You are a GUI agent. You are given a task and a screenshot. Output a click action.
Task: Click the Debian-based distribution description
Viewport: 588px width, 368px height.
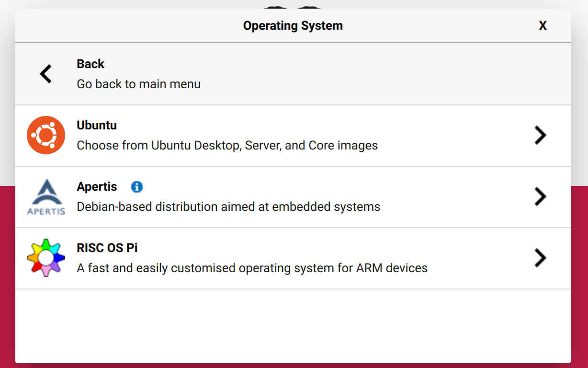[228, 207]
